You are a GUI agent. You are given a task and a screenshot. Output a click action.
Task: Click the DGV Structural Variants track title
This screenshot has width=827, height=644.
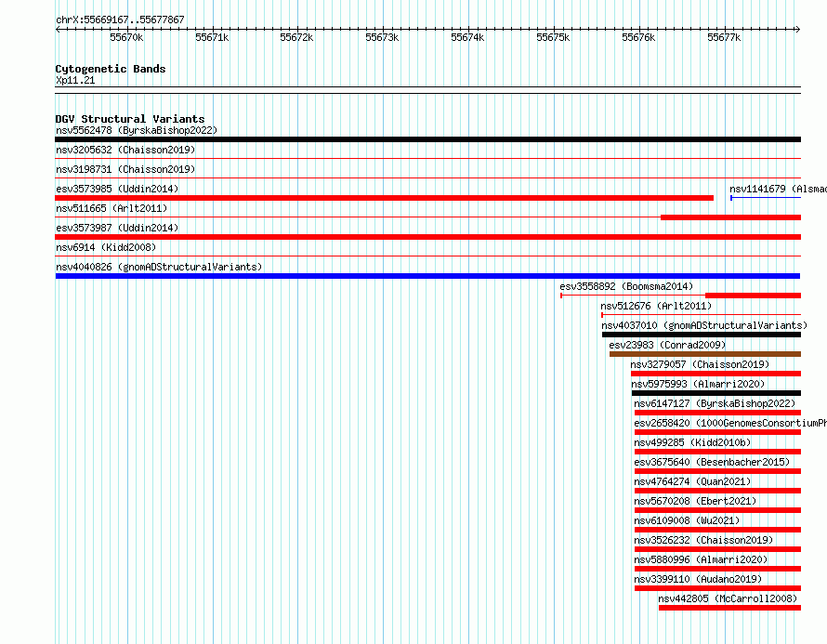pyautogui.click(x=130, y=119)
